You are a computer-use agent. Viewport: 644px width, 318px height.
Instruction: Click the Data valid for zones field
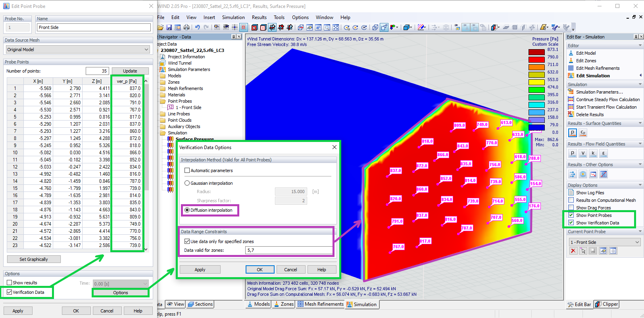point(289,250)
